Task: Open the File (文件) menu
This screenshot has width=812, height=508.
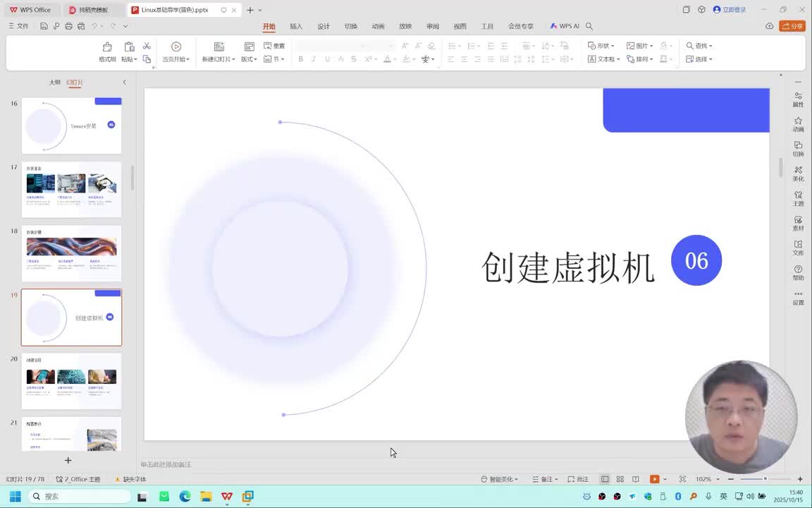Action: [18, 26]
